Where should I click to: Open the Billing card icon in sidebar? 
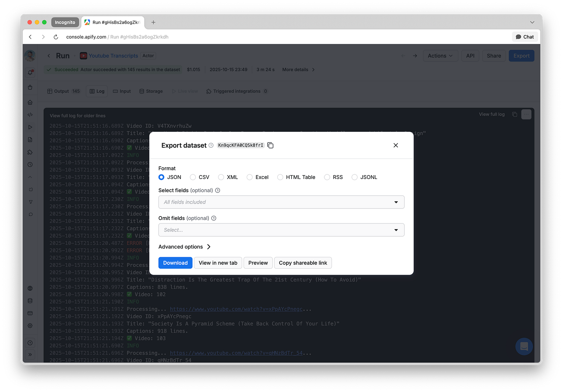point(30,313)
